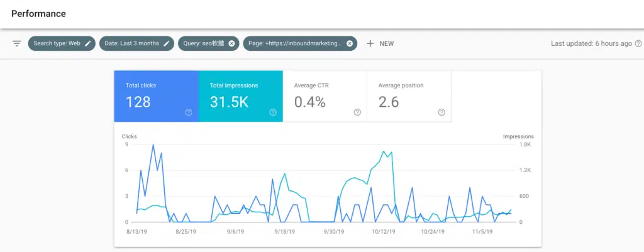The image size is (644, 252).
Task: Open Total clicks help icon
Action: coord(189,112)
